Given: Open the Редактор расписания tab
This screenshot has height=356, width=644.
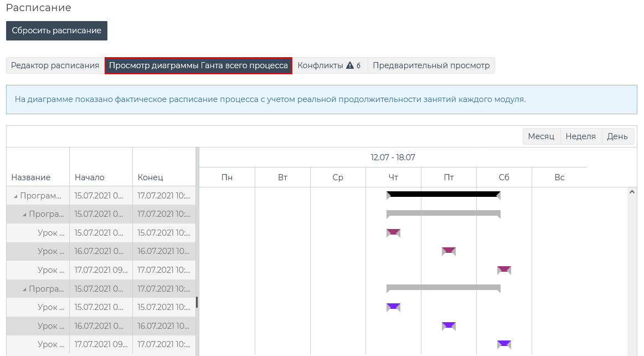Looking at the screenshot, I should (x=55, y=65).
